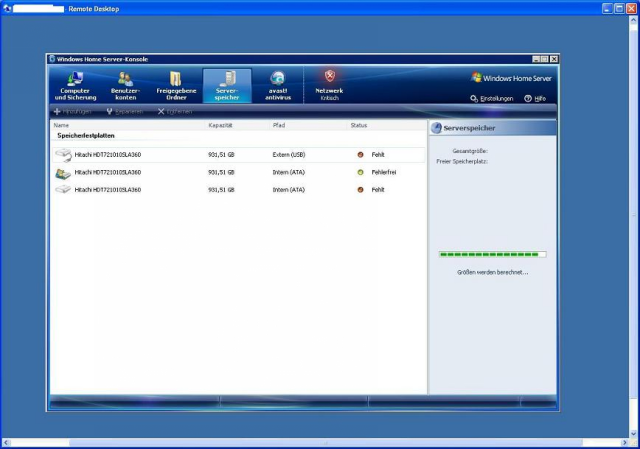Close the Home Server console window

[554, 59]
